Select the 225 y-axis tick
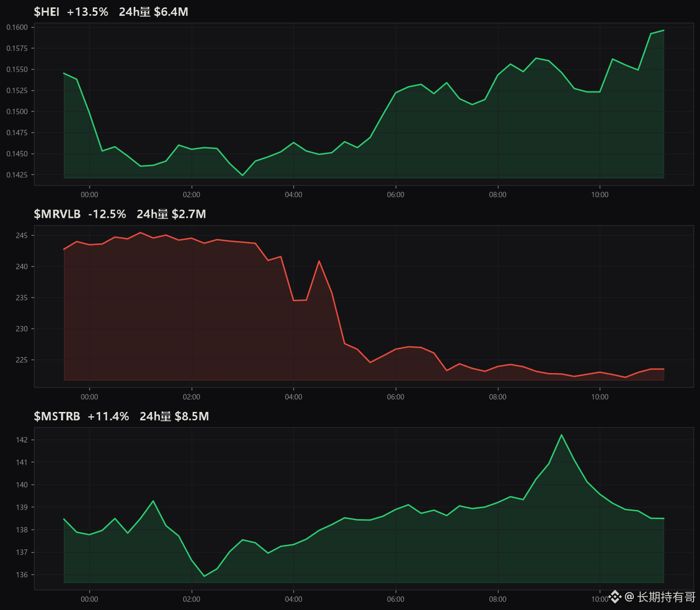This screenshot has height=610, width=700. click(22, 360)
